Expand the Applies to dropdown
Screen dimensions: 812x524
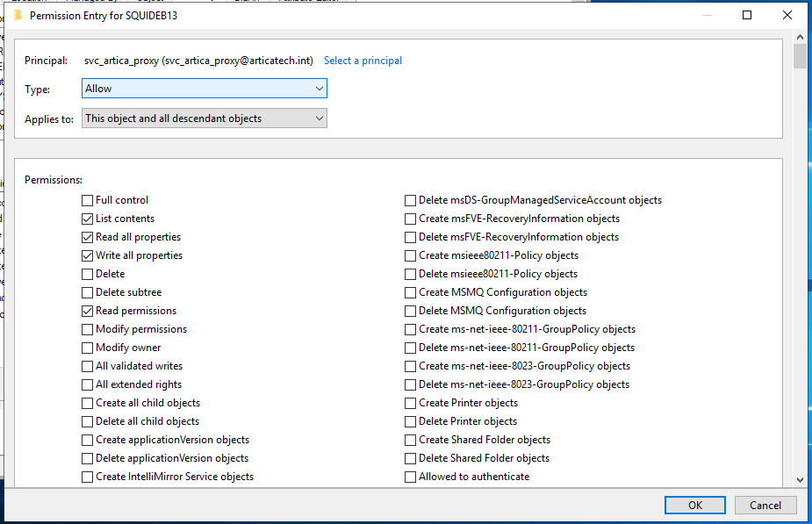click(204, 118)
